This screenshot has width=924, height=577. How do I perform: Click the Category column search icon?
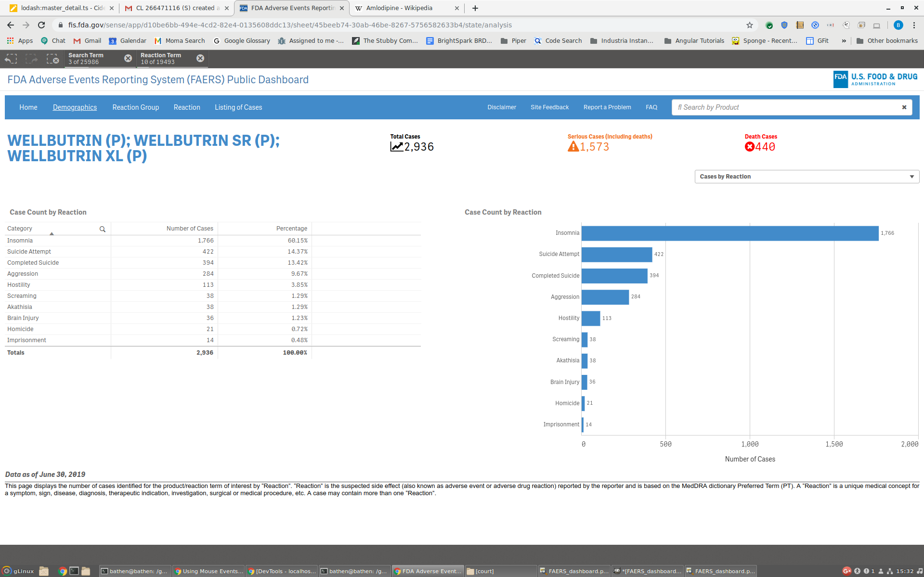point(103,229)
